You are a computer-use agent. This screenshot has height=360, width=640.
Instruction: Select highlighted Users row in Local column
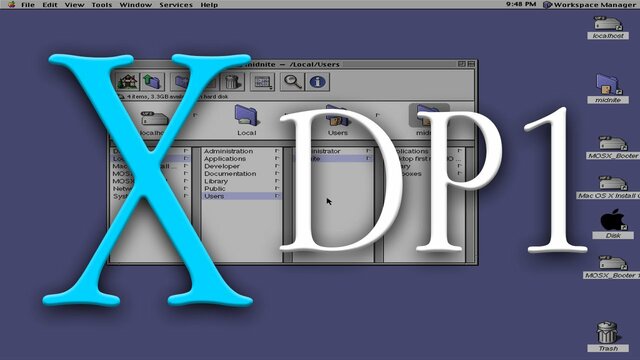coord(241,196)
